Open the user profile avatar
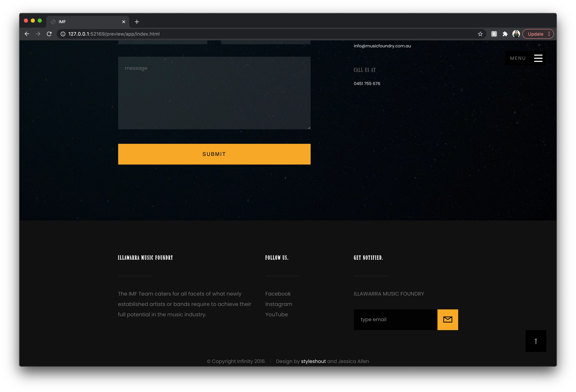This screenshot has width=576, height=392. coord(516,34)
